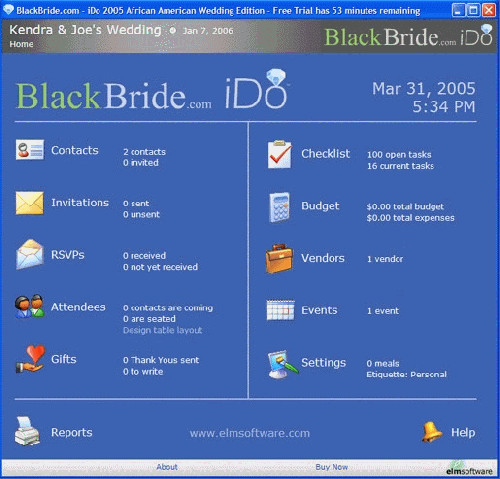The width and height of the screenshot is (500, 479).
Task: Go to Invitations label
Action: tap(80, 202)
